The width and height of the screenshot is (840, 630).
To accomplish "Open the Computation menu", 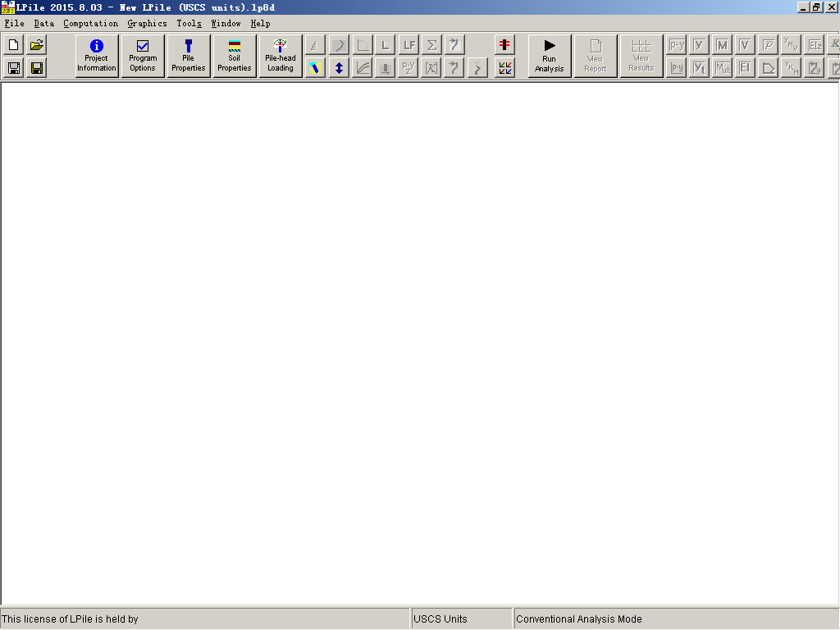I will 90,24.
